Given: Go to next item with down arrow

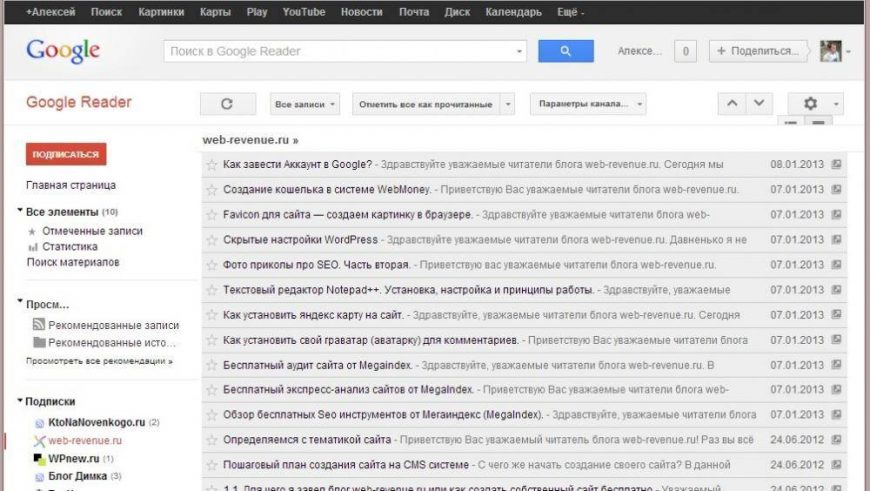Looking at the screenshot, I should 759,104.
